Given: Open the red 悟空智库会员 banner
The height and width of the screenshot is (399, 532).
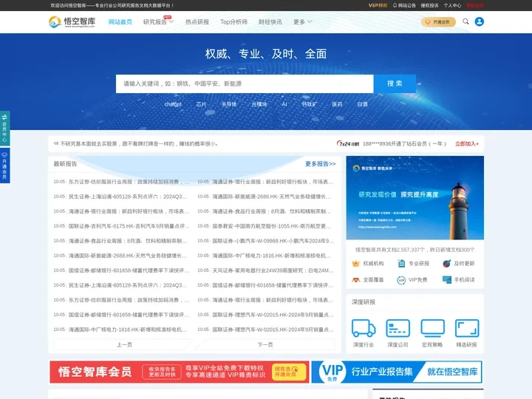Looking at the screenshot, I should pyautogui.click(x=179, y=372).
